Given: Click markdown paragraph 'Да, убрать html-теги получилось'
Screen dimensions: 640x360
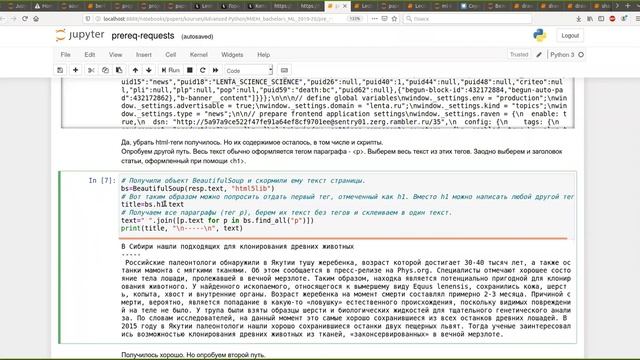Looking at the screenshot, I should [x=252, y=142].
